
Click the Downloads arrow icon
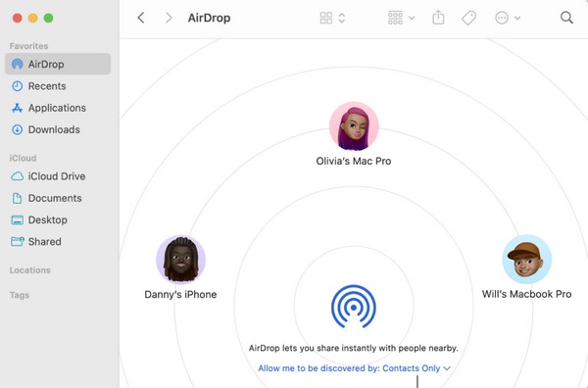click(18, 129)
